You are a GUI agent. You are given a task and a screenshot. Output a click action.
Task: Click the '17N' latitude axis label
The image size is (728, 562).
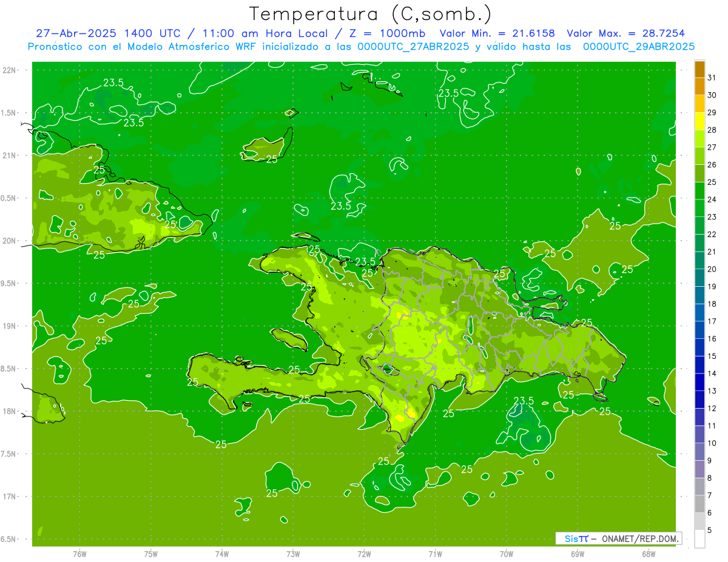point(10,497)
